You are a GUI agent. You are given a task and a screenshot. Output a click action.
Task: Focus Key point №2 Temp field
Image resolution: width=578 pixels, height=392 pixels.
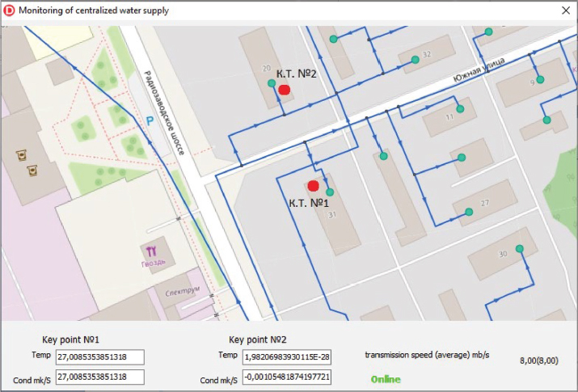pyautogui.click(x=286, y=356)
